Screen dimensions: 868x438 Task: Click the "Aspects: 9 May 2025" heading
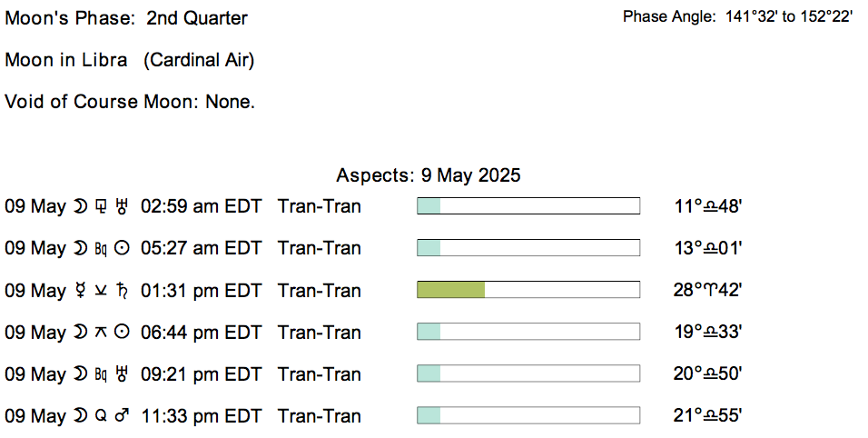point(428,175)
